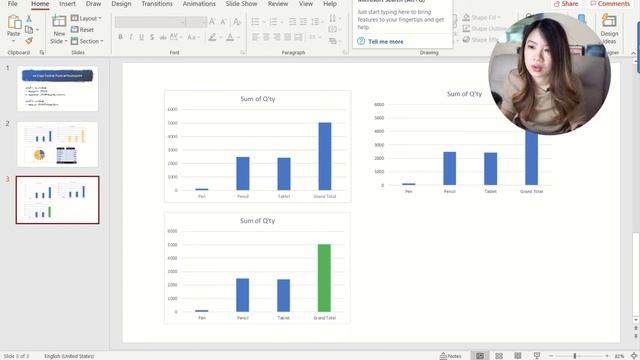The height and width of the screenshot is (360, 640).
Task: Click the Cut scissors icon
Action: pos(29,18)
